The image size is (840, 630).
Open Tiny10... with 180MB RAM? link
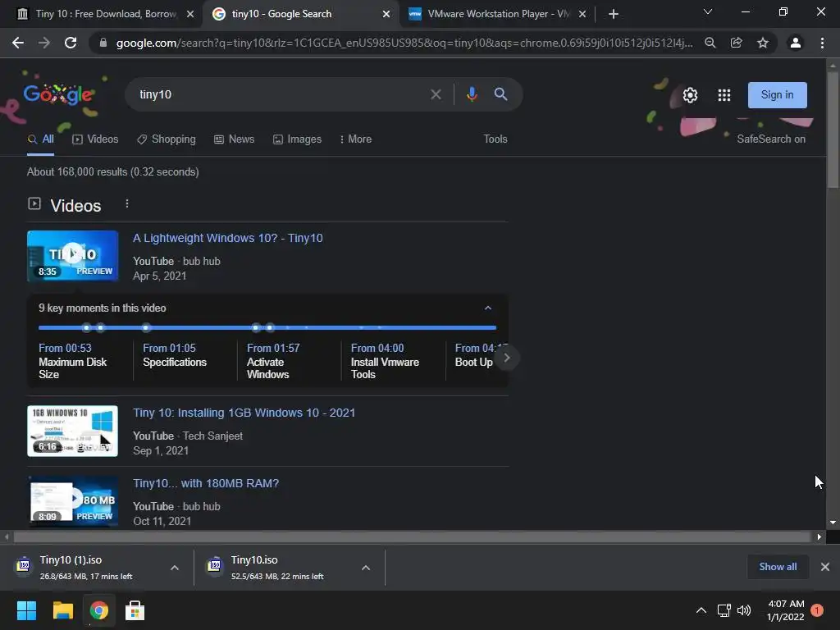(x=206, y=483)
